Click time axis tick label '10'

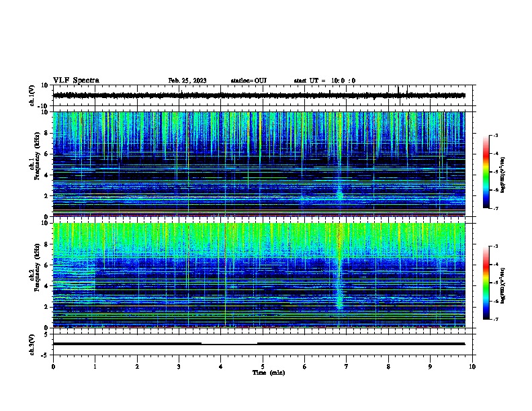(472, 367)
